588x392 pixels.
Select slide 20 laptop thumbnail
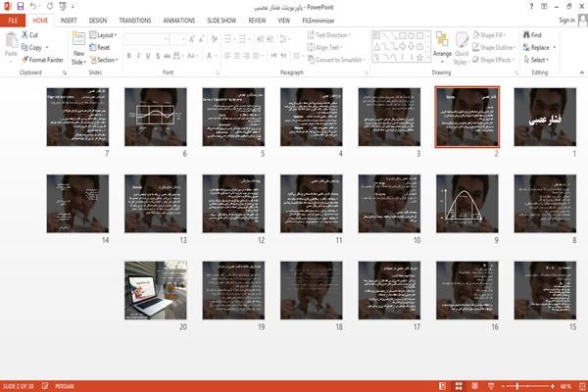[156, 290]
